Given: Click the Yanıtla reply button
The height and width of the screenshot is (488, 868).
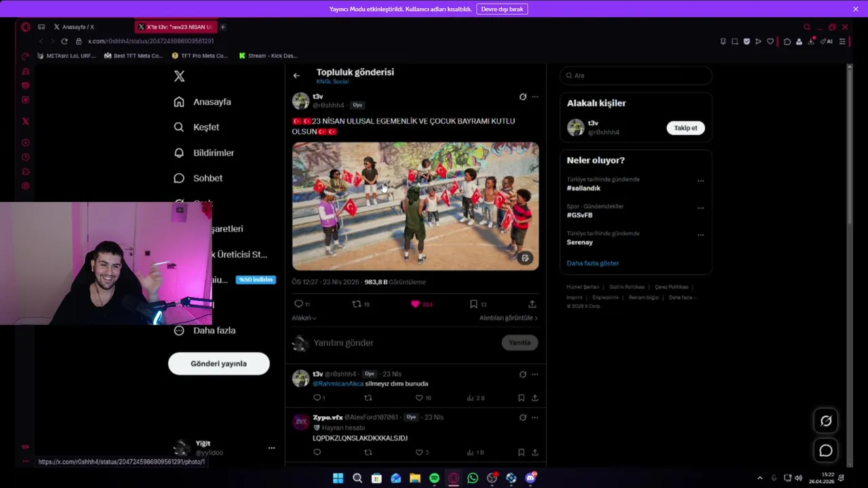Looking at the screenshot, I should 520,343.
